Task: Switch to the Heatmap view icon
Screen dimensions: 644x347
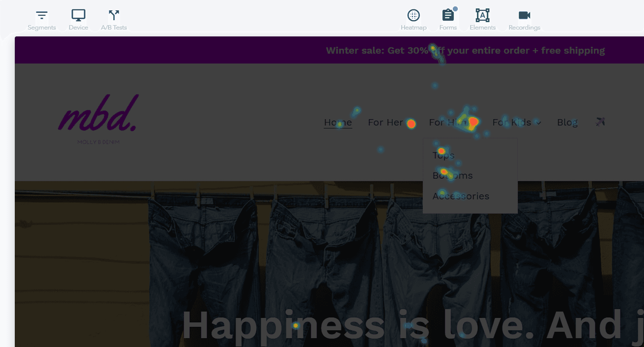Action: click(x=413, y=15)
